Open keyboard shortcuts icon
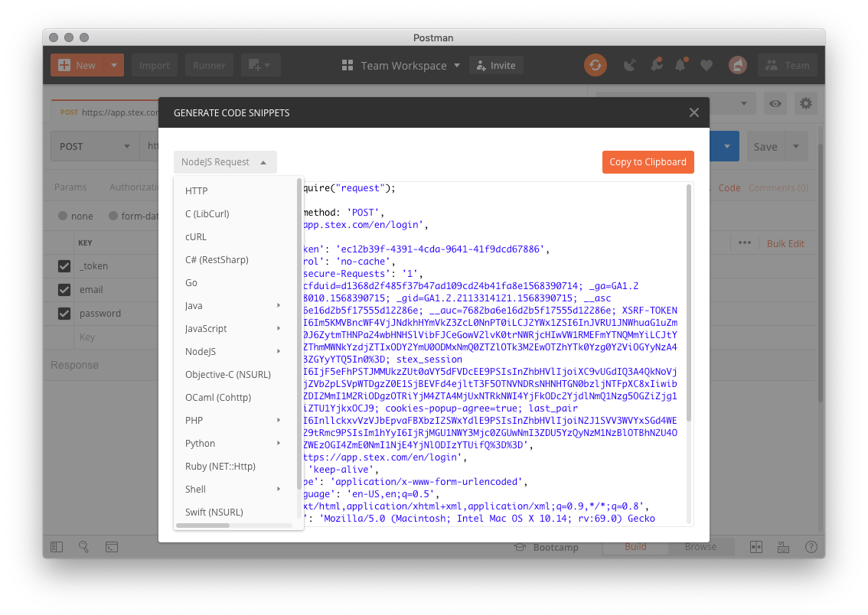This screenshot has width=868, height=615. 783,547
